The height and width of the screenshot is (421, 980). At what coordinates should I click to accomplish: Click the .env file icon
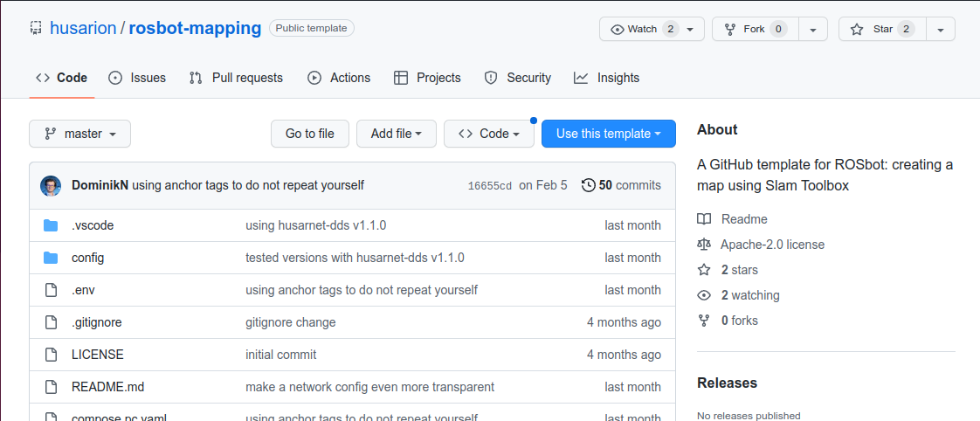pos(51,291)
